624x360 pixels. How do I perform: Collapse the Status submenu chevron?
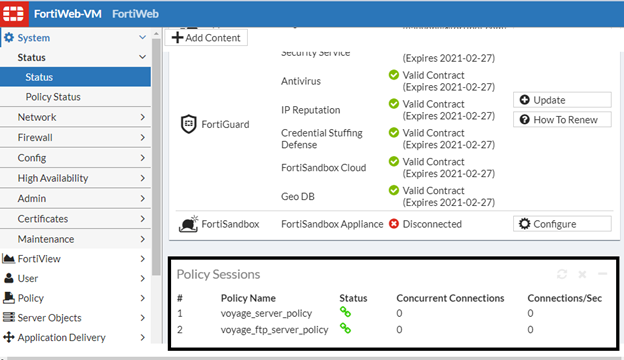click(142, 57)
